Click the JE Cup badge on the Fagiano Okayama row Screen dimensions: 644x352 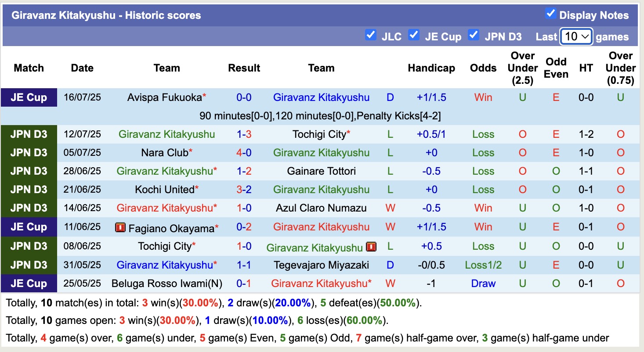pyautogui.click(x=29, y=227)
